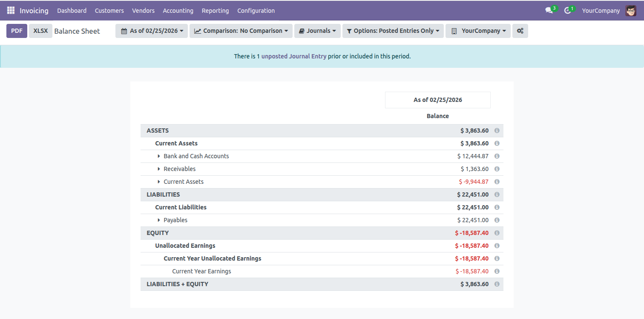Screen dimensions: 644x319
Task: Click the info icon next to ASSETS total
Action: coord(497,130)
